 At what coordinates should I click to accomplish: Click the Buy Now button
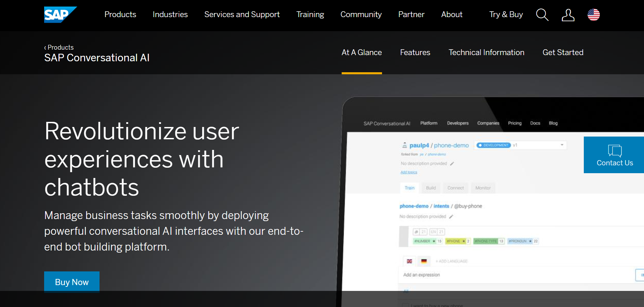tap(72, 282)
